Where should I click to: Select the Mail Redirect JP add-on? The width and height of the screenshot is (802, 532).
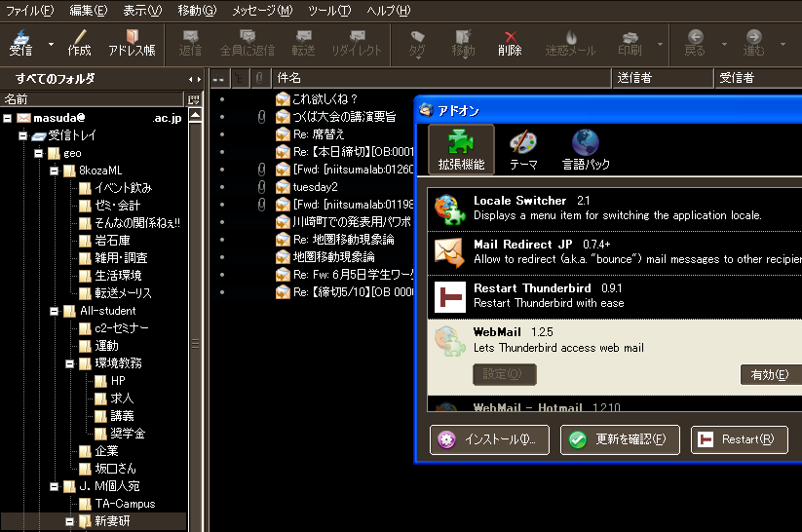pos(615,252)
